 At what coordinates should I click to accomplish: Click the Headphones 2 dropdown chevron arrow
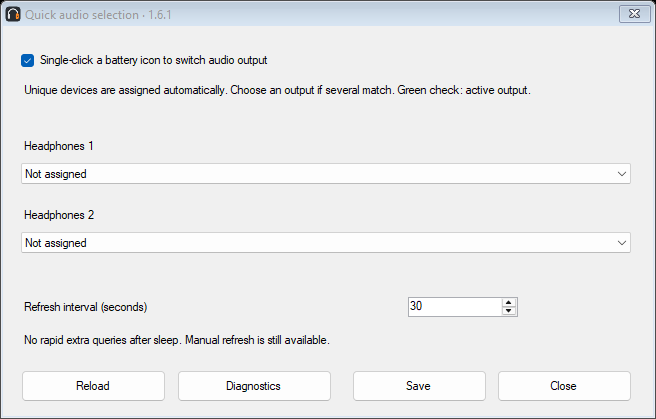622,243
